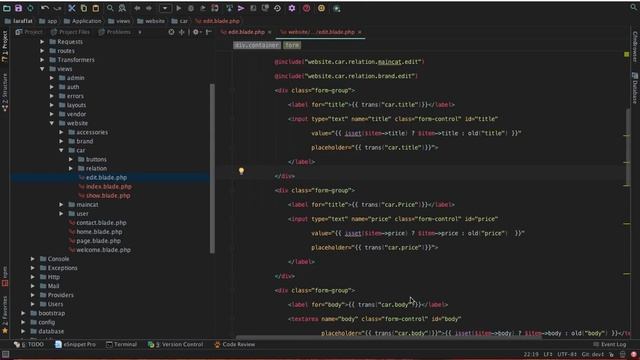
Task: Open the TODO tool window
Action: [29, 344]
